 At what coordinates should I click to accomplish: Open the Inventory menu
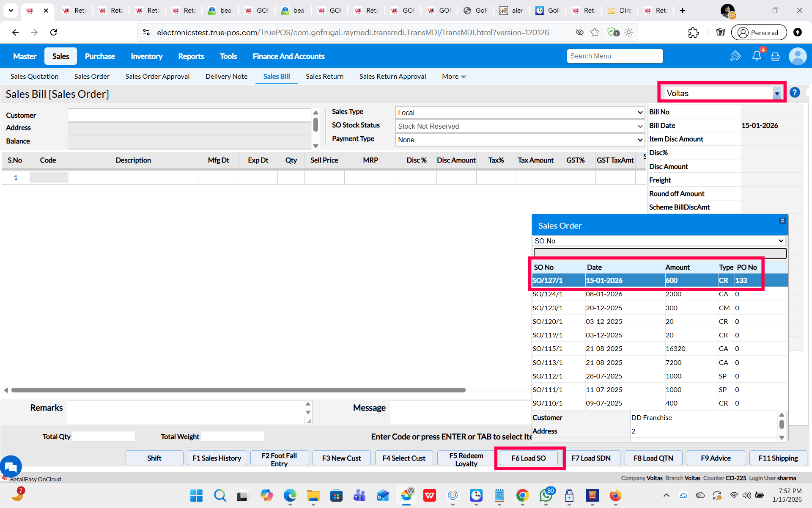(146, 56)
